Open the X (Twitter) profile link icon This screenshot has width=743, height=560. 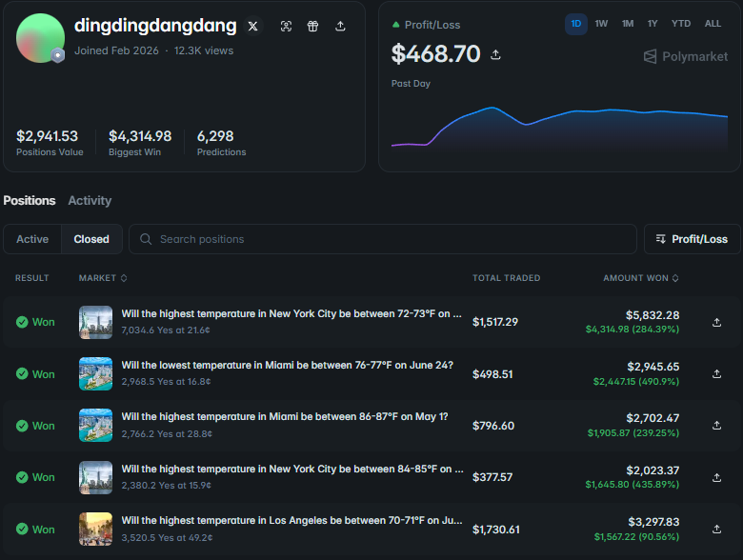pyautogui.click(x=253, y=26)
